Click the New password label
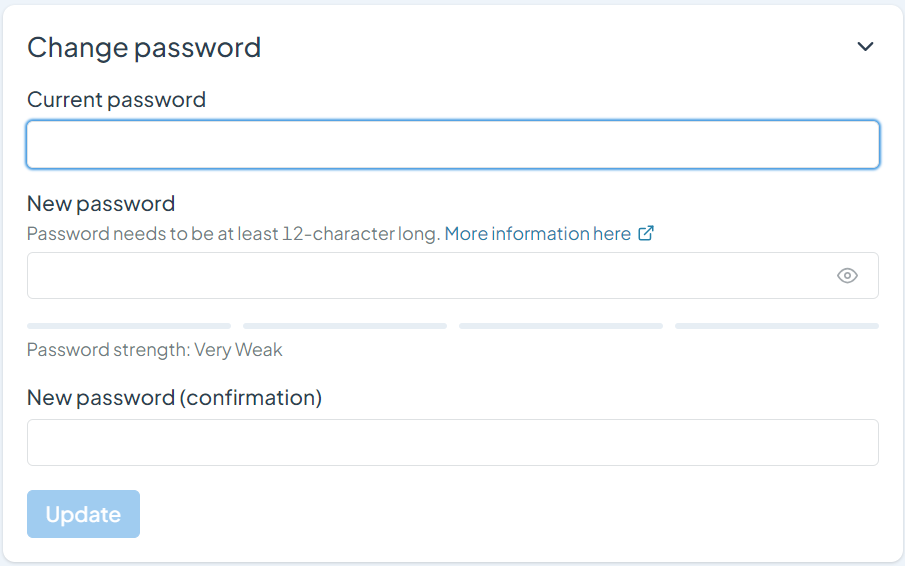The height and width of the screenshot is (566, 905). point(101,204)
